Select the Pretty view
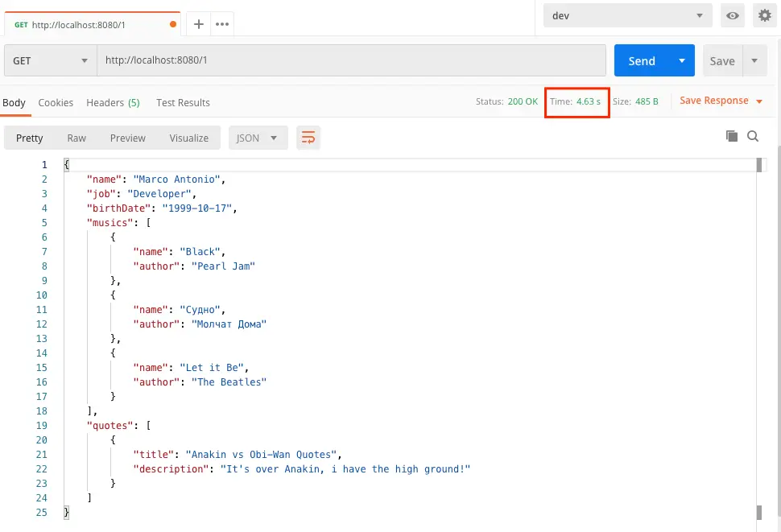The width and height of the screenshot is (781, 532). [x=29, y=138]
